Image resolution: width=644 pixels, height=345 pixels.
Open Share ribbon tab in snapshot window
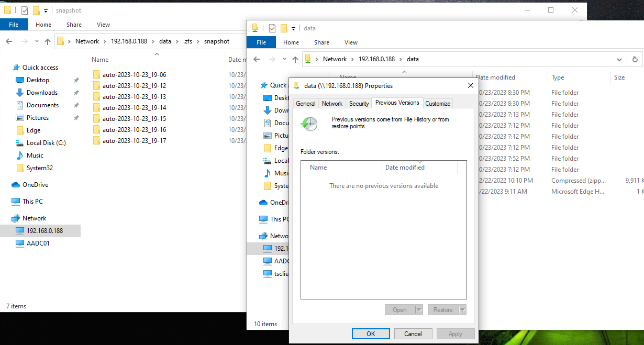click(x=74, y=25)
